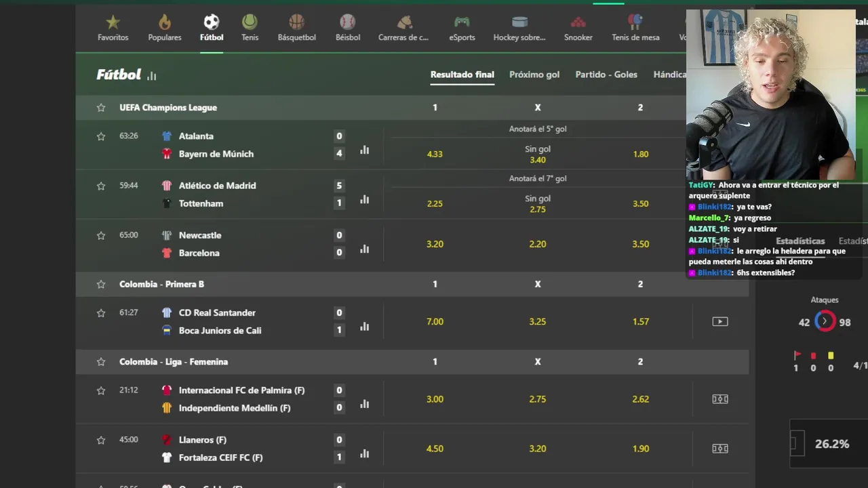The width and height of the screenshot is (868, 488).
Task: Open pitch tracker for Internacional FC de Palmira match
Action: click(x=719, y=399)
